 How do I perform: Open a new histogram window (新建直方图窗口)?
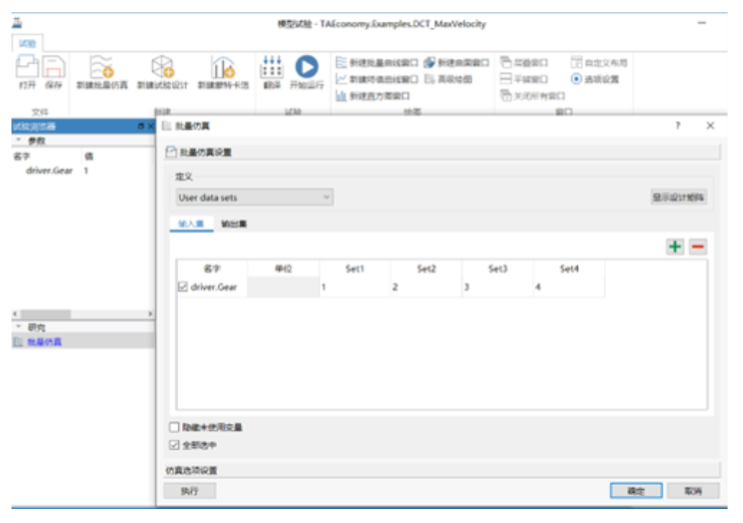tap(372, 96)
